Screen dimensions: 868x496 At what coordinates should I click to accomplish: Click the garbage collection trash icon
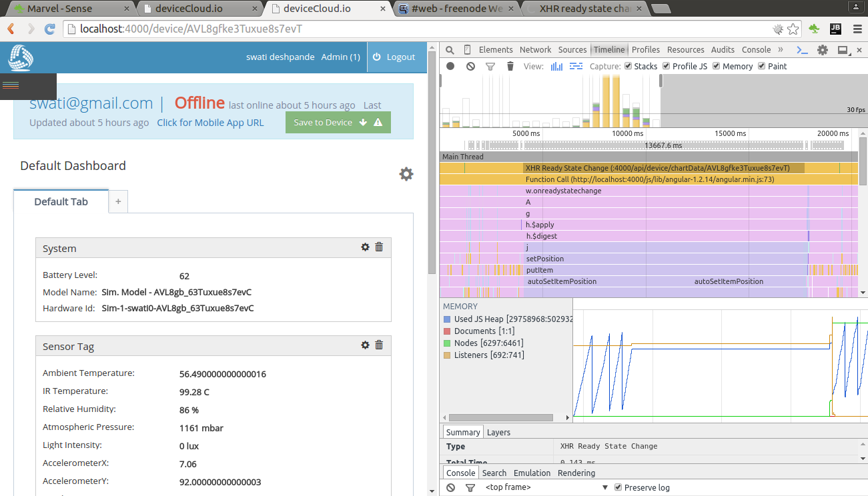click(x=510, y=67)
